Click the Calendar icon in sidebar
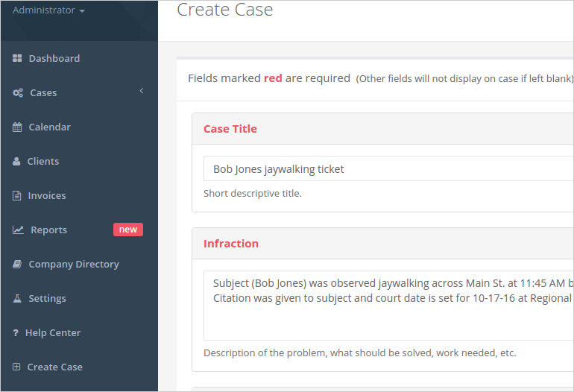The height and width of the screenshot is (392, 574). 17,127
